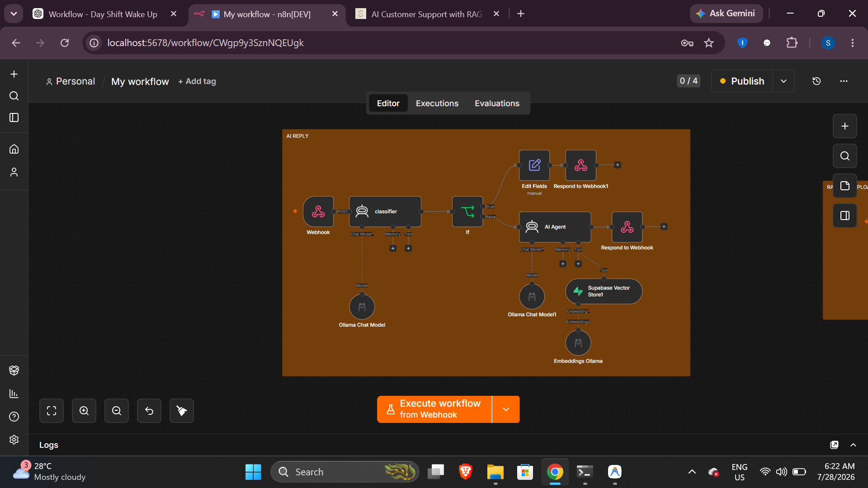Open workflow history icon
868x488 pixels.
click(816, 81)
